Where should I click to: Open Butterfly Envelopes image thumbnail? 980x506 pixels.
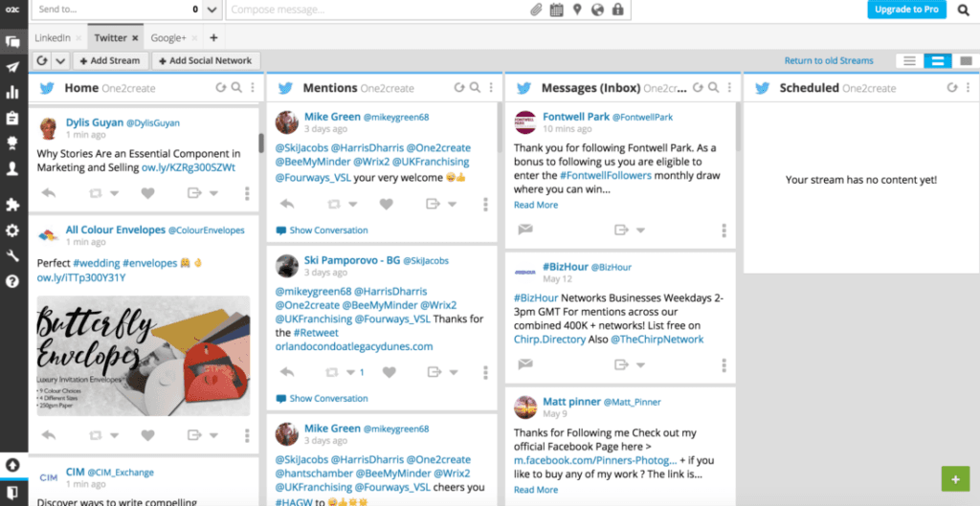(144, 356)
